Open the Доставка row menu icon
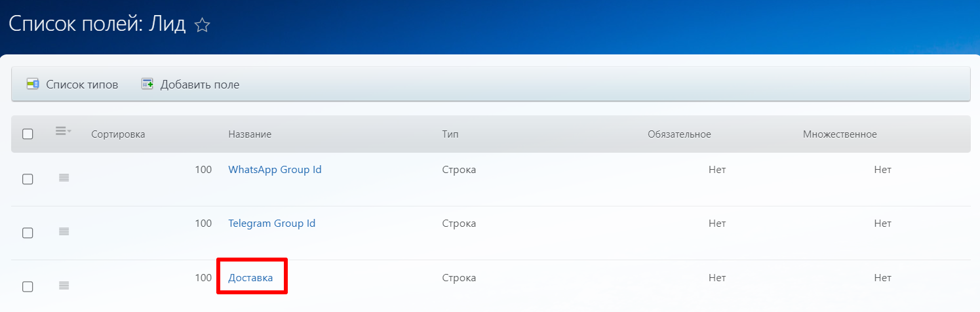 click(64, 285)
